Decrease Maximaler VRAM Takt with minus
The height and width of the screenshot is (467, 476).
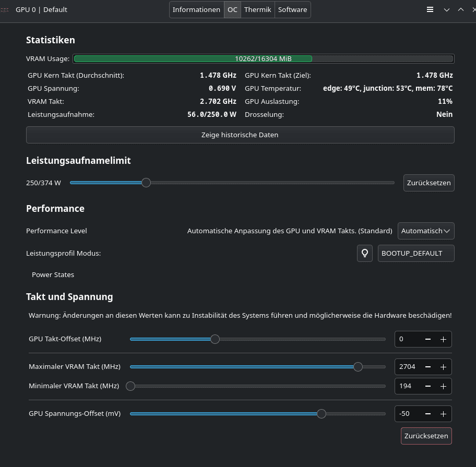pos(428,367)
